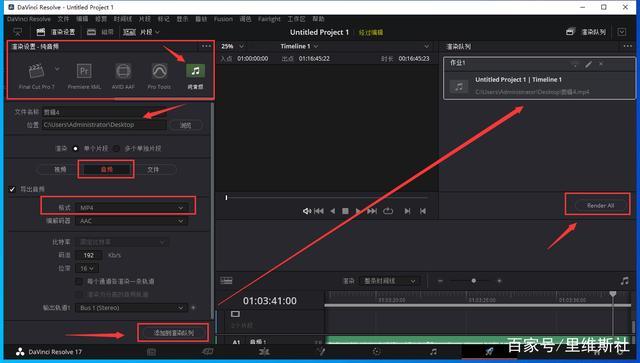Open the bit depth dropdown showing 16
Viewport: 640px width, 363px height.
87,268
